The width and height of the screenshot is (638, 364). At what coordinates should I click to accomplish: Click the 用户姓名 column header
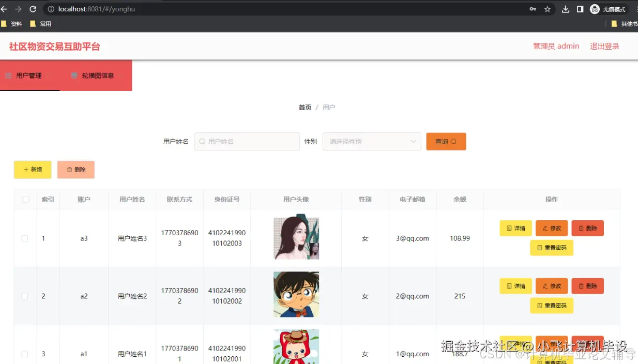[132, 200]
